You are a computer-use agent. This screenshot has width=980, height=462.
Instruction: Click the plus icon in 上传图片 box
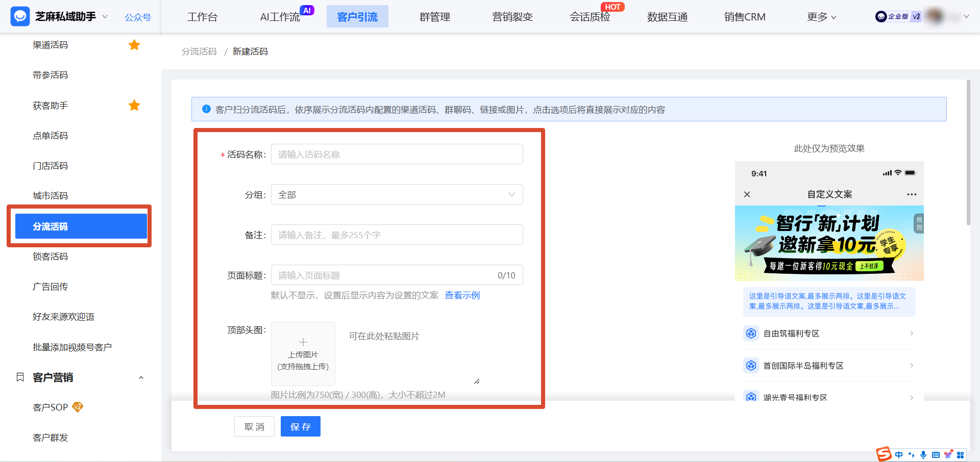point(303,342)
